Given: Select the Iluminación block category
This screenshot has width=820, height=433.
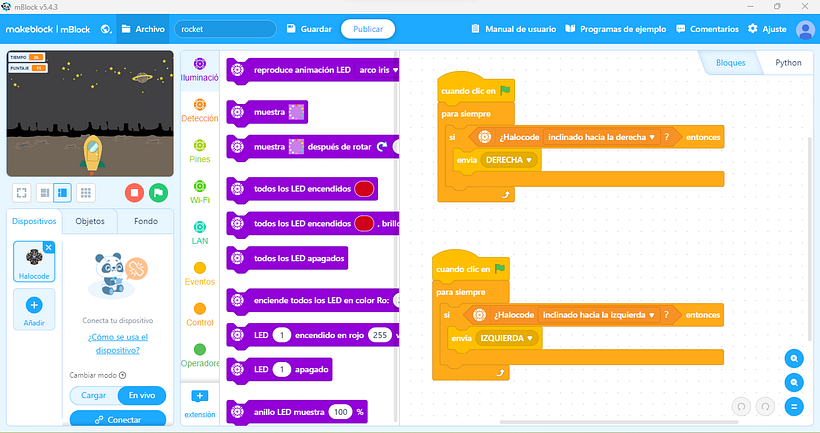Looking at the screenshot, I should [x=200, y=70].
